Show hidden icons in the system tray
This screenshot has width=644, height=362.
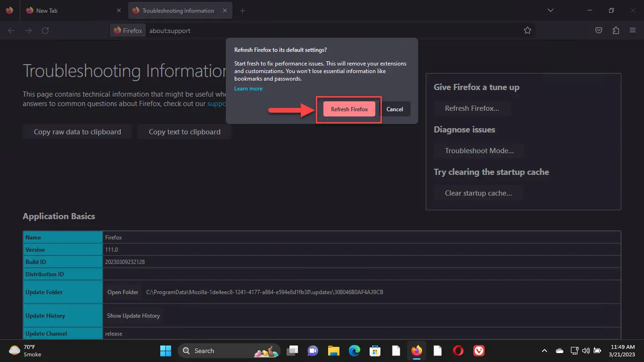click(545, 351)
